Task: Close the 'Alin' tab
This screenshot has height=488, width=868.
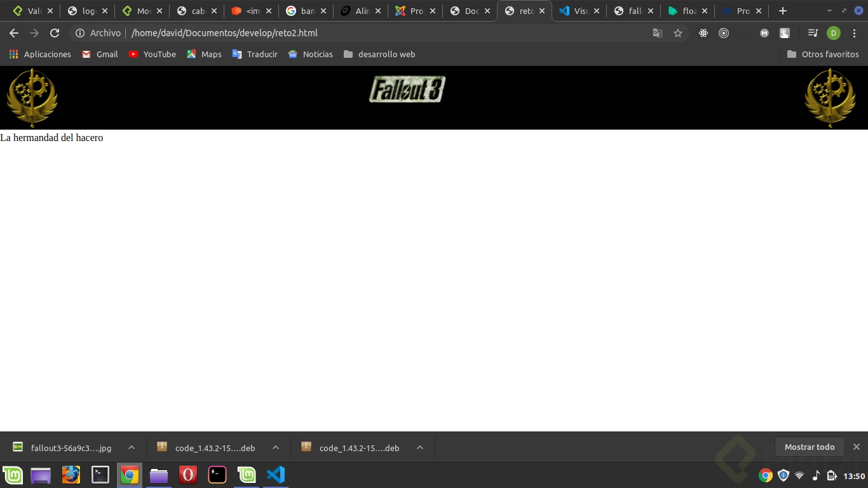Action: click(378, 11)
